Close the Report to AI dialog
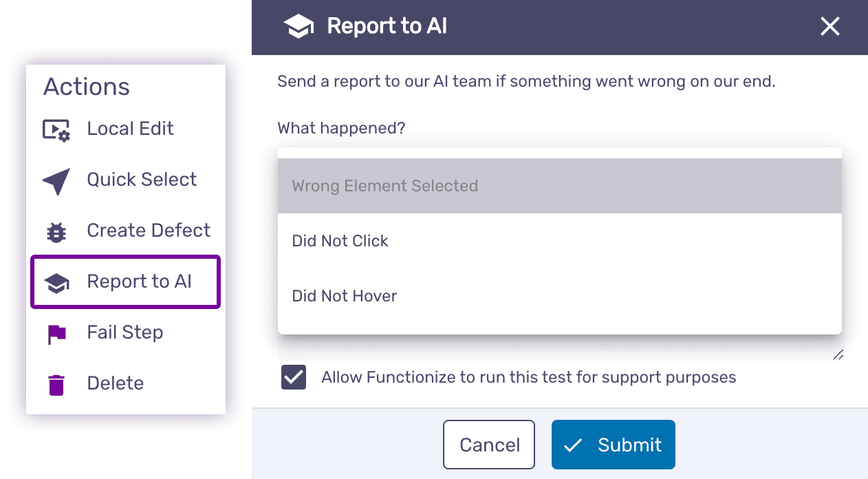Screen dimensions: 868x479 click(x=830, y=27)
